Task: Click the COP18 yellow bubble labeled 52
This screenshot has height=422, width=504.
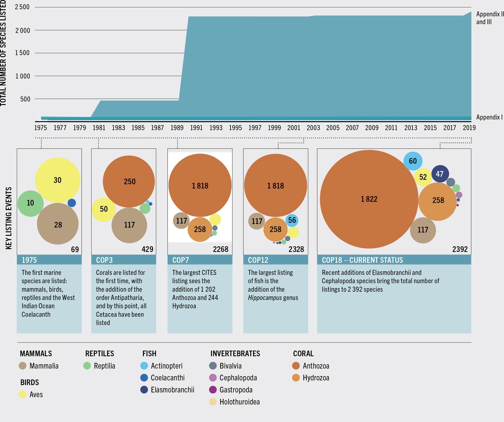Action: point(423,177)
